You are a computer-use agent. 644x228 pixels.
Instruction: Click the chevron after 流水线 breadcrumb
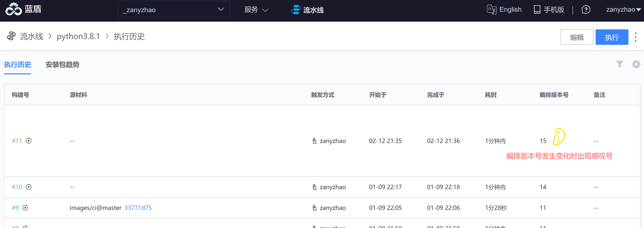tap(50, 36)
